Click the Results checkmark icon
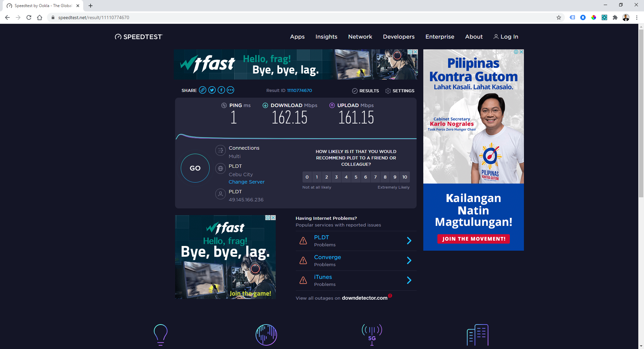The image size is (644, 349). coord(355,91)
